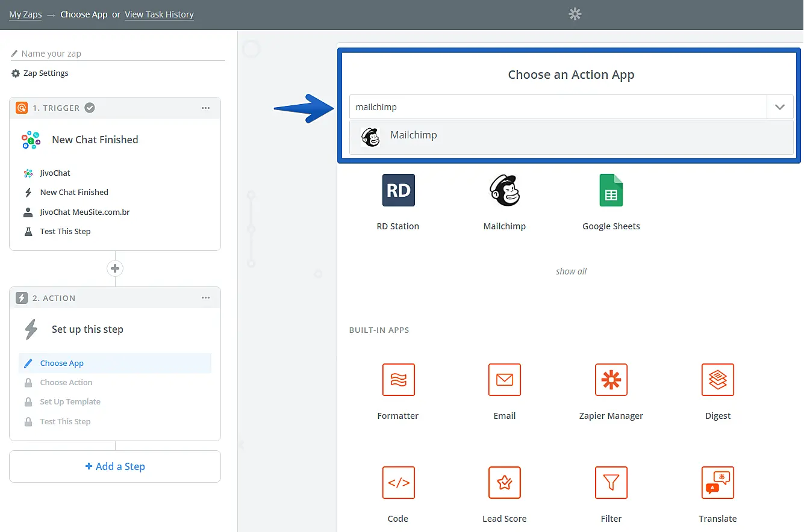Select the Email built-in app icon
This screenshot has height=532, width=804.
(504, 380)
